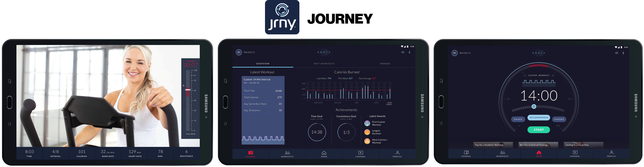Open the First Custom Workout award badge

[x=367, y=123]
